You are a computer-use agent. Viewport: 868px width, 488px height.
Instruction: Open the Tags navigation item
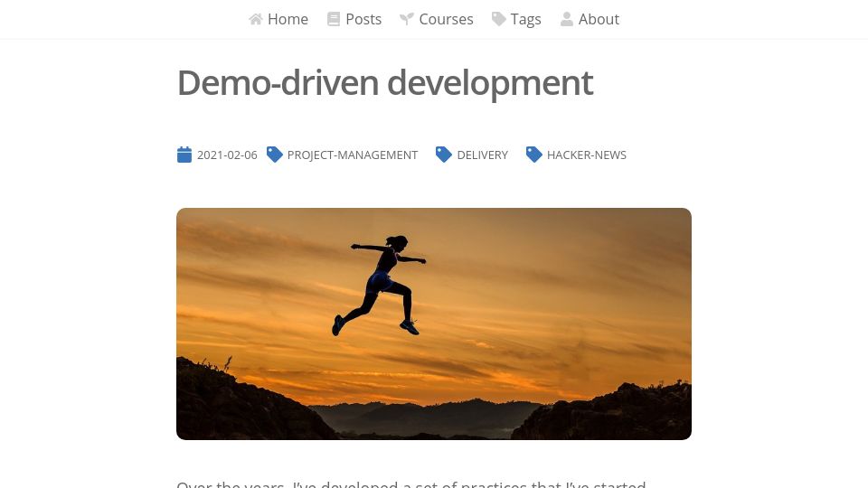coord(516,19)
